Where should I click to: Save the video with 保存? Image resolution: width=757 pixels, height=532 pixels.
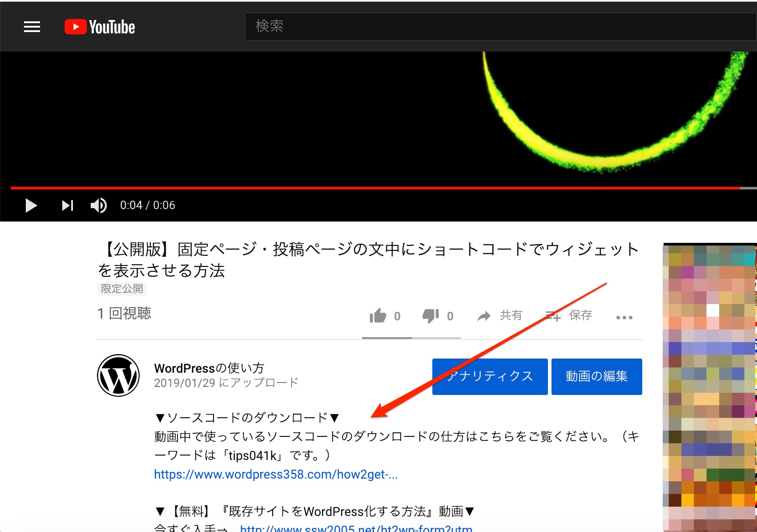[x=569, y=316]
